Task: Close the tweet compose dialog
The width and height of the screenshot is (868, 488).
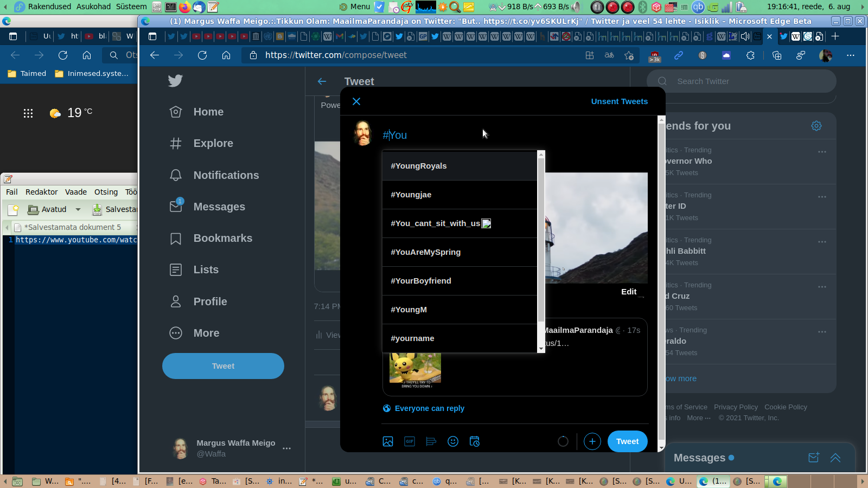Action: point(356,101)
